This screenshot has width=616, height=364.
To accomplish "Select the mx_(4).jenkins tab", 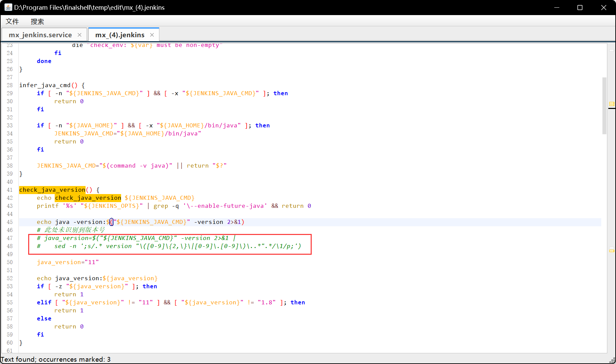I will click(x=119, y=34).
